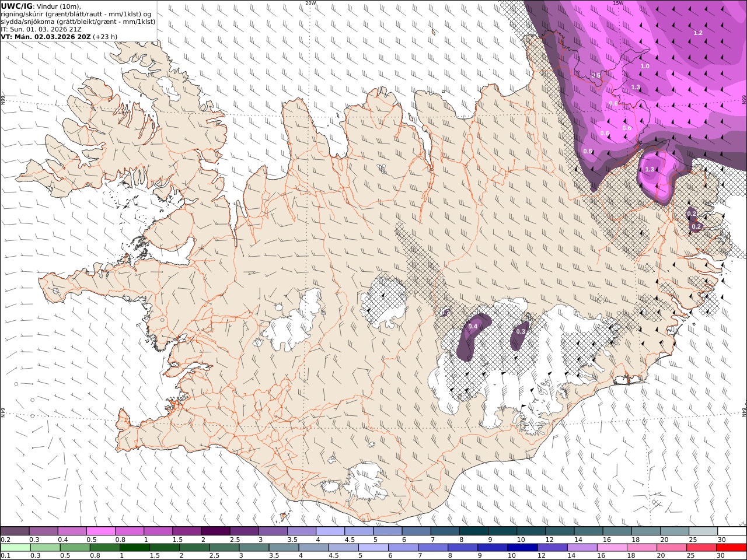
Task: Click the '0.3' snowfall value on the glacier
Action: (521, 331)
